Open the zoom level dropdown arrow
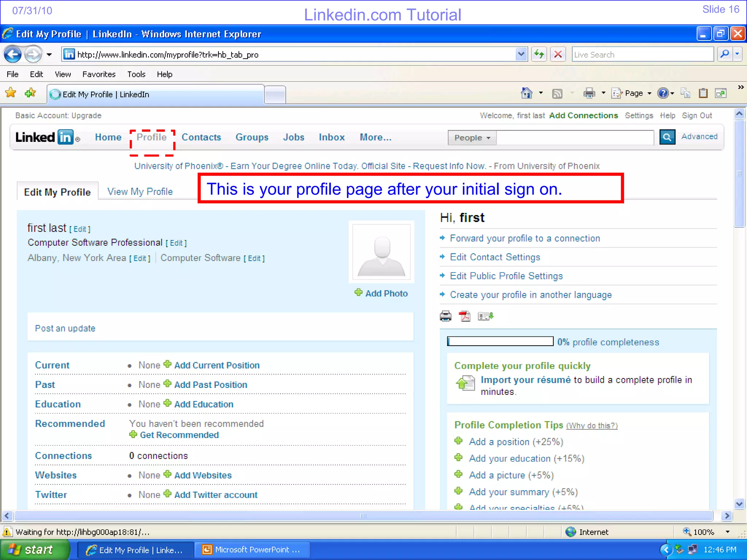 pyautogui.click(x=728, y=532)
